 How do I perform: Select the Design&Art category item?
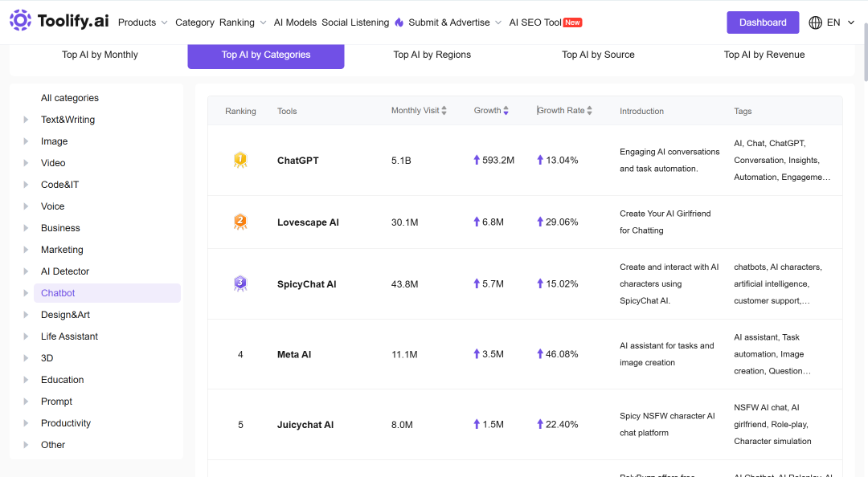pyautogui.click(x=65, y=315)
